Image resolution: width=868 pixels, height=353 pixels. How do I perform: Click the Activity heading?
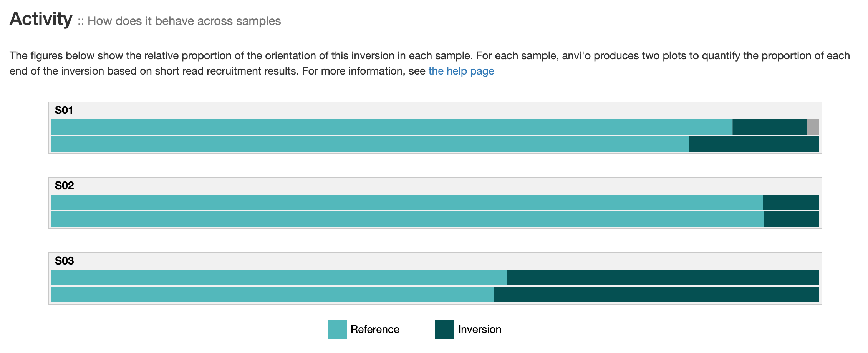pyautogui.click(x=41, y=19)
